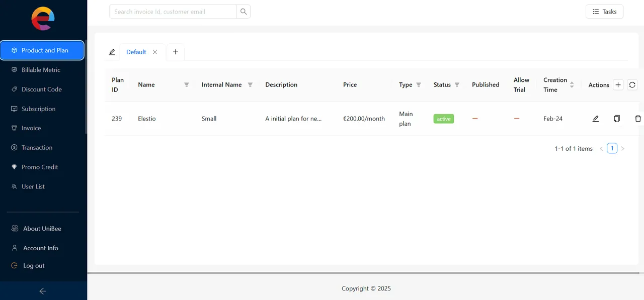
Task: Click the Feb-24 creation time
Action: (553, 119)
